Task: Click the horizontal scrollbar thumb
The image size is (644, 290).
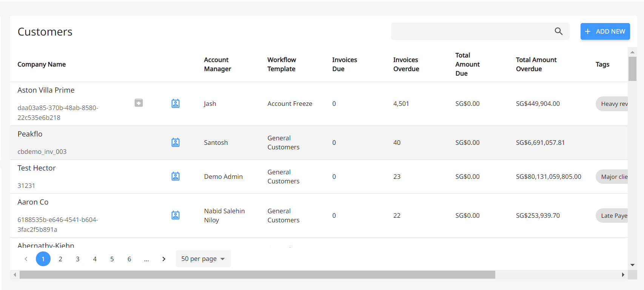Action: pos(257,274)
